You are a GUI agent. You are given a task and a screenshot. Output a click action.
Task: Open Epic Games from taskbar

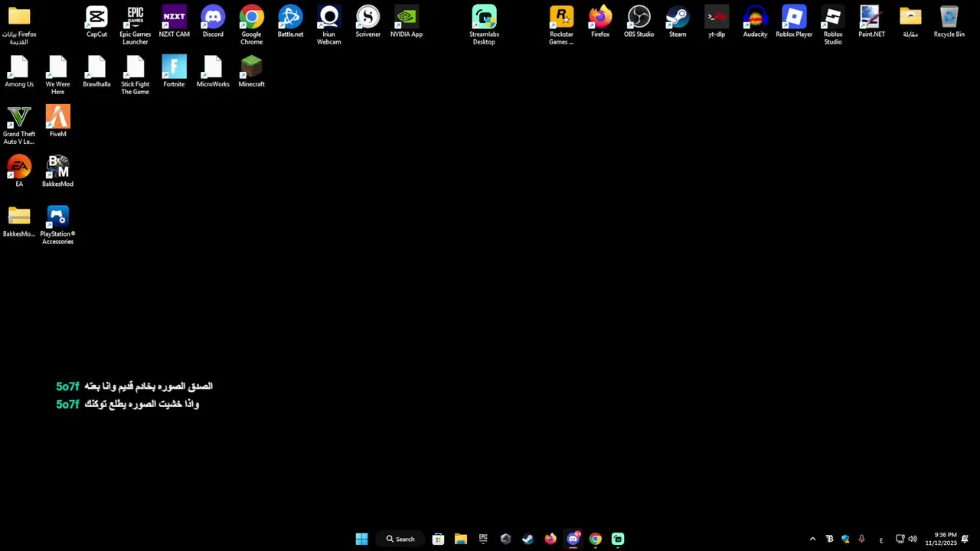click(483, 539)
